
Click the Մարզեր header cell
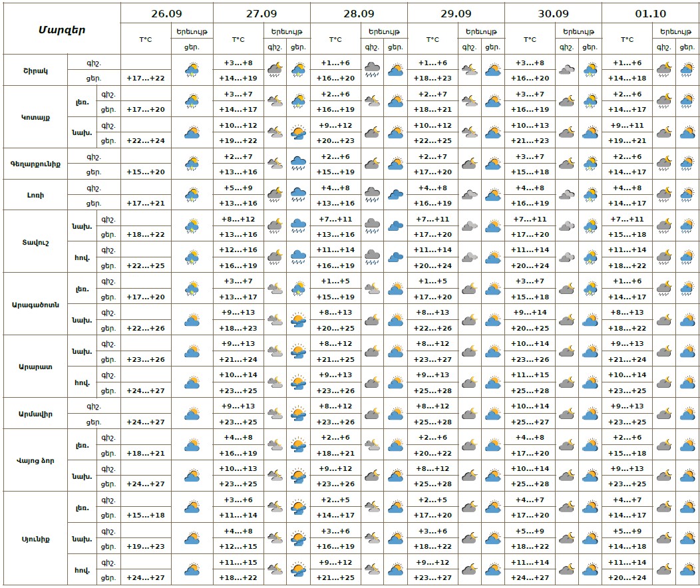point(62,29)
